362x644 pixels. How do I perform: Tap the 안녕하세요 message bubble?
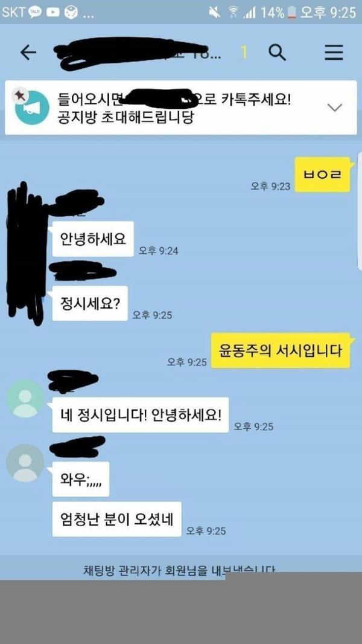click(93, 239)
